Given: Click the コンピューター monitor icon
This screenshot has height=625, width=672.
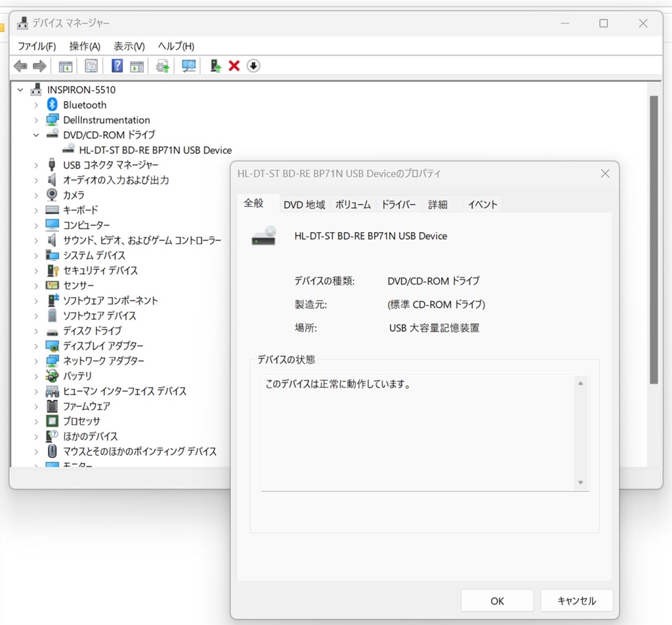Looking at the screenshot, I should click(x=52, y=225).
